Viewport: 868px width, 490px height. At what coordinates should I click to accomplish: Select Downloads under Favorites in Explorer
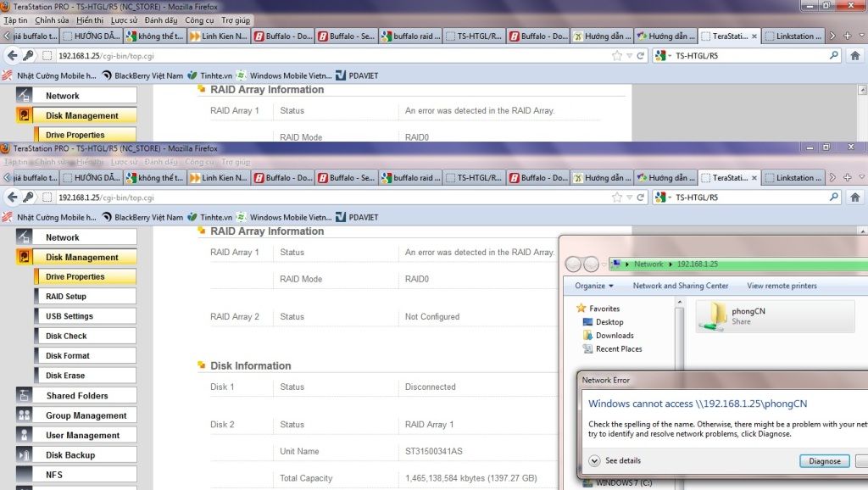(x=608, y=336)
